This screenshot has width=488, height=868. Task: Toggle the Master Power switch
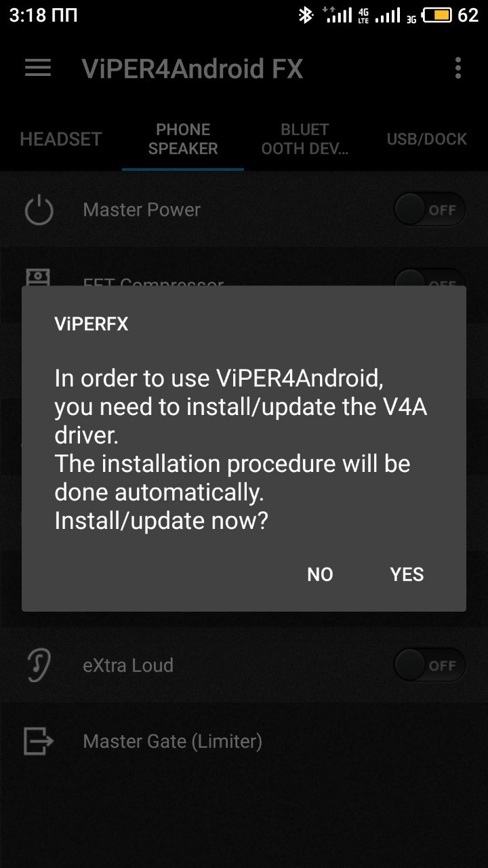coord(430,210)
